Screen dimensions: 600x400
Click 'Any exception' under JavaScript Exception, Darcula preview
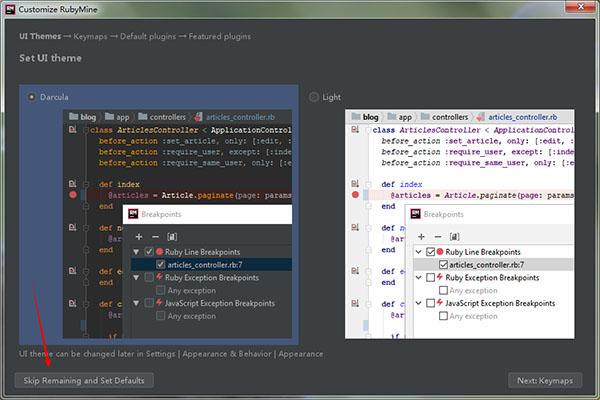(x=192, y=316)
